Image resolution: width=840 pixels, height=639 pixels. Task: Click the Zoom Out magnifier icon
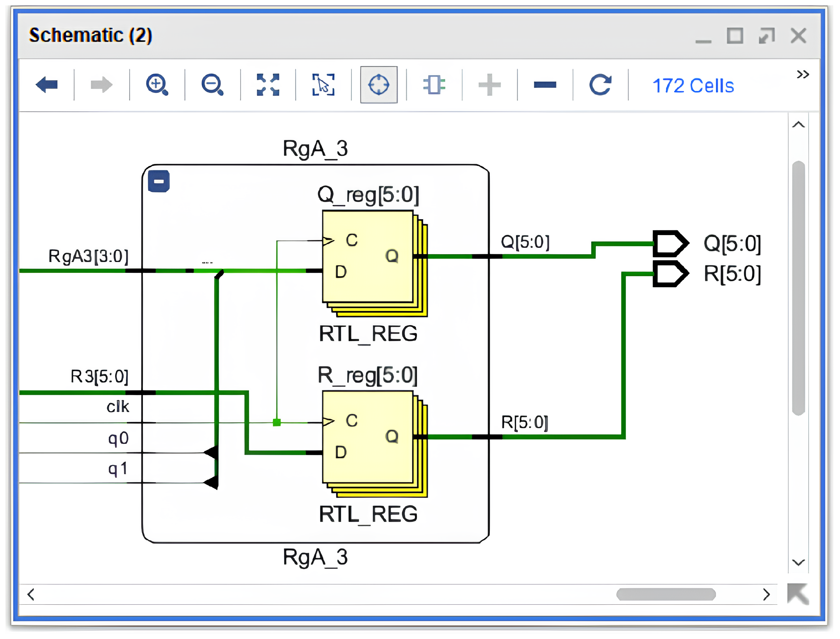pyautogui.click(x=212, y=84)
